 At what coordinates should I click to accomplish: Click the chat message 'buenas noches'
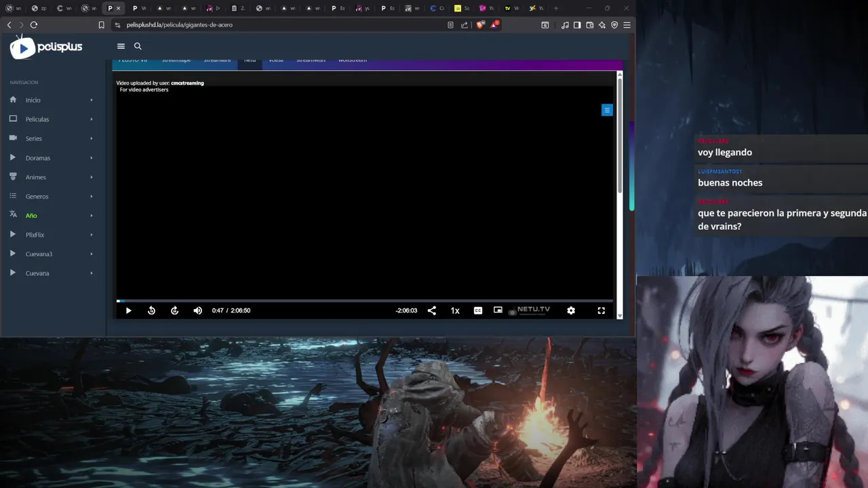730,183
